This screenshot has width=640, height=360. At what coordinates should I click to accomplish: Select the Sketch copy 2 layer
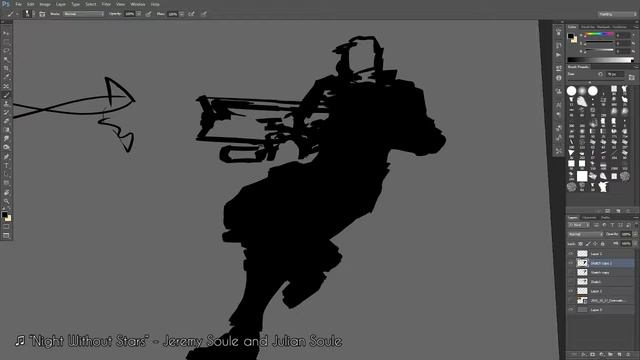tap(605, 263)
